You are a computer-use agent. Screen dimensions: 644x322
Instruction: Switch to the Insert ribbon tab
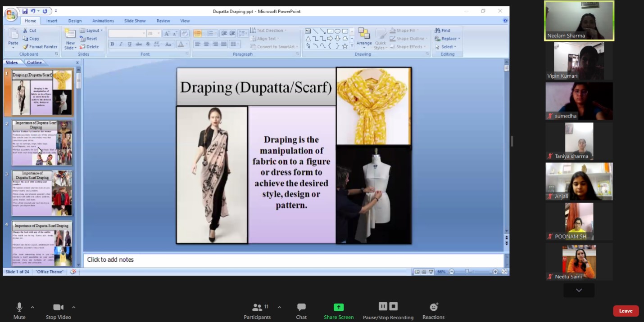(x=52, y=21)
